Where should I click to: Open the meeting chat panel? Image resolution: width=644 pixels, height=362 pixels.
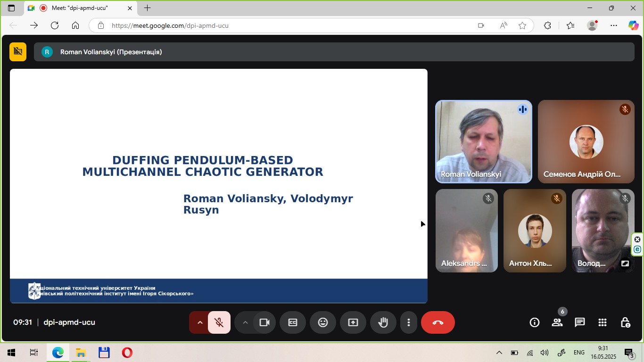(579, 322)
